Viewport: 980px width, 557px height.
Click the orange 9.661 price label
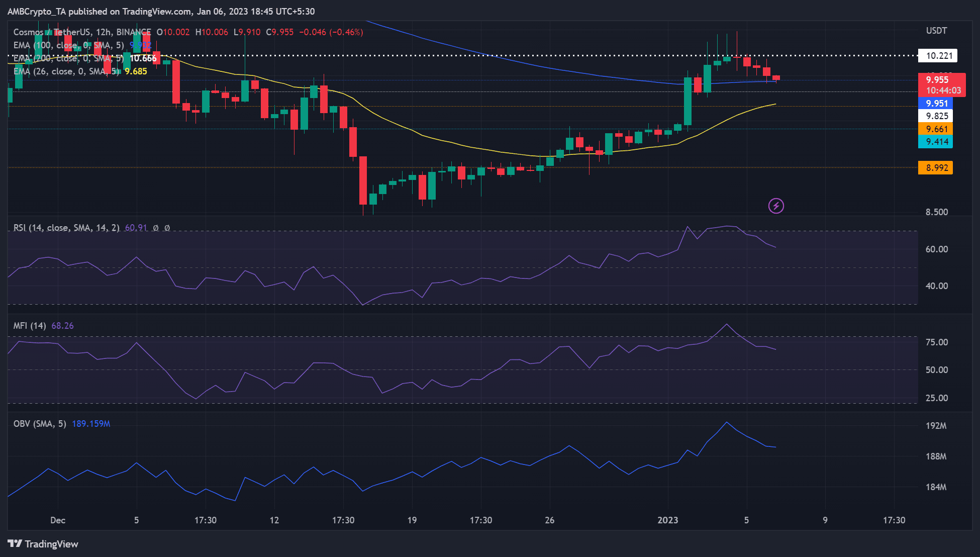coord(936,129)
